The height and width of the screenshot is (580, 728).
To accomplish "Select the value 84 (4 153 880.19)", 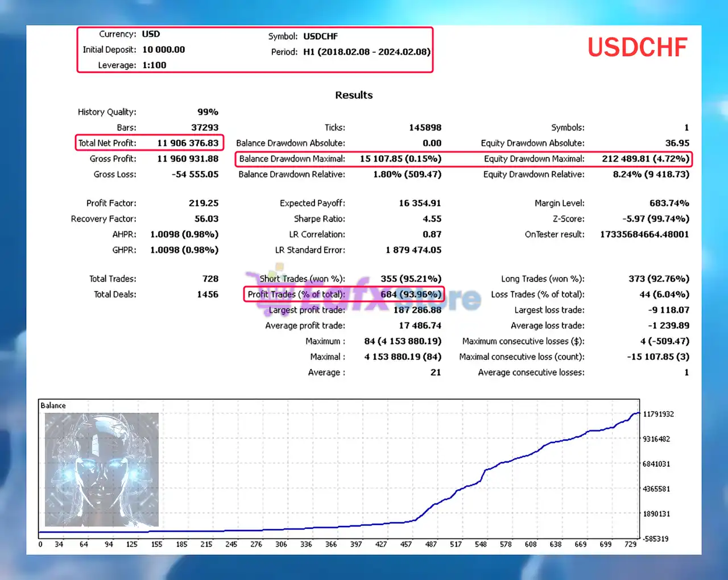I will (x=403, y=341).
